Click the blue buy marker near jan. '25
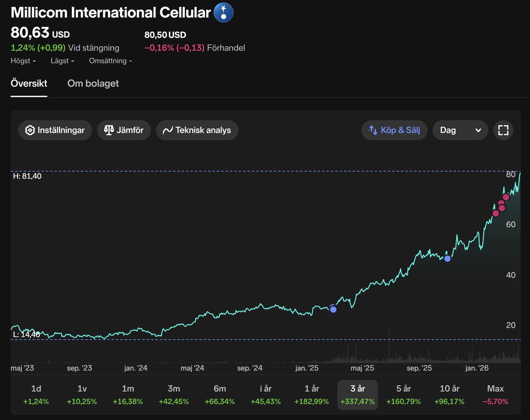This screenshot has height=420, width=530. 333,309
